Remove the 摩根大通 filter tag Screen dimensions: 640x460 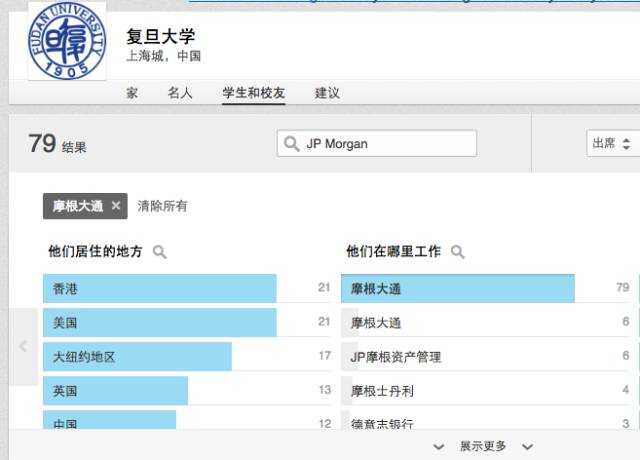[x=116, y=206]
